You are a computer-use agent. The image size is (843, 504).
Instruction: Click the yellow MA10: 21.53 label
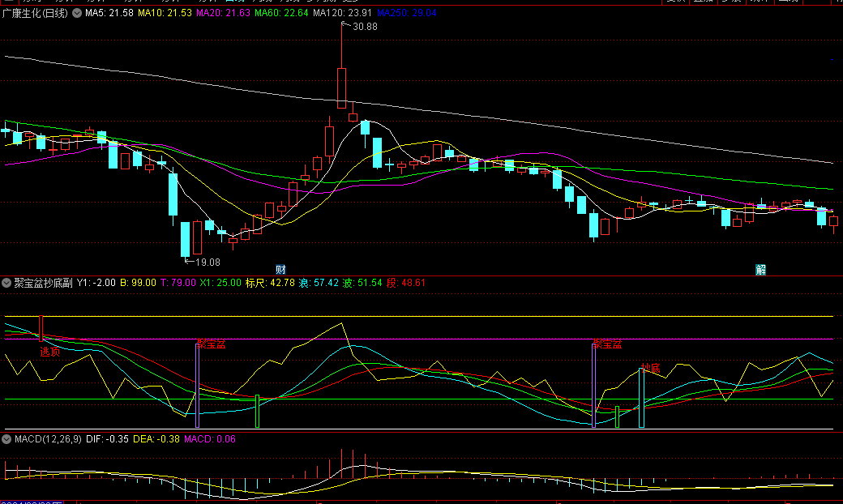point(165,13)
